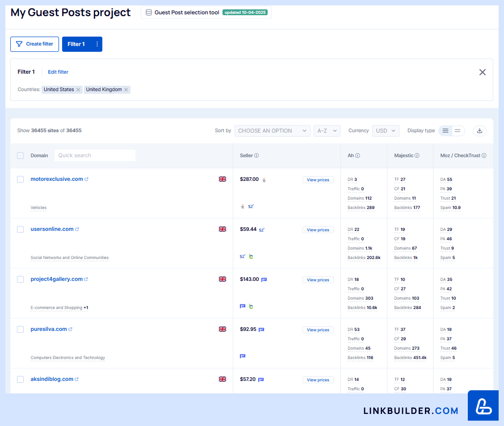Image resolution: width=504 pixels, height=426 pixels.
Task: Open the Currency USD dropdown
Action: click(386, 131)
